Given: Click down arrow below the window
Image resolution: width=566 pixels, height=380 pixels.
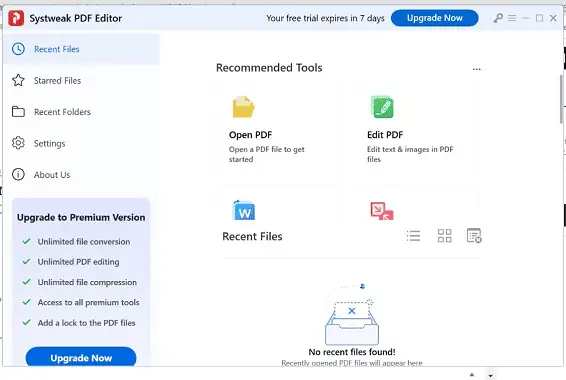Looking at the screenshot, I should tap(490, 376).
